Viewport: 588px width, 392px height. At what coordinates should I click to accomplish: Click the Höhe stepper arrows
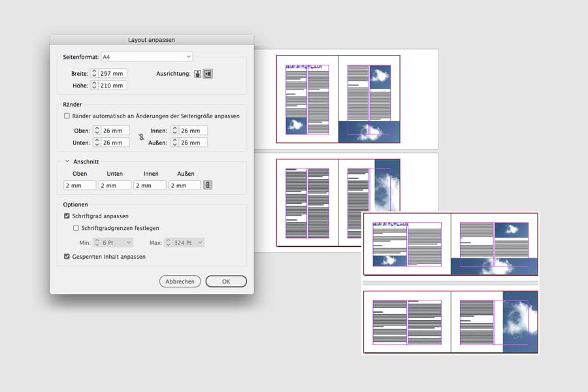click(x=94, y=86)
